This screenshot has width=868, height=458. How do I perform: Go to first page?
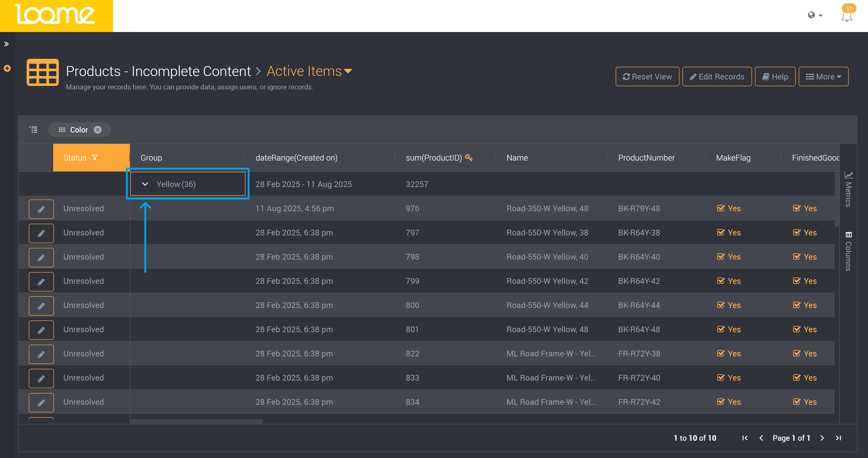tap(745, 438)
